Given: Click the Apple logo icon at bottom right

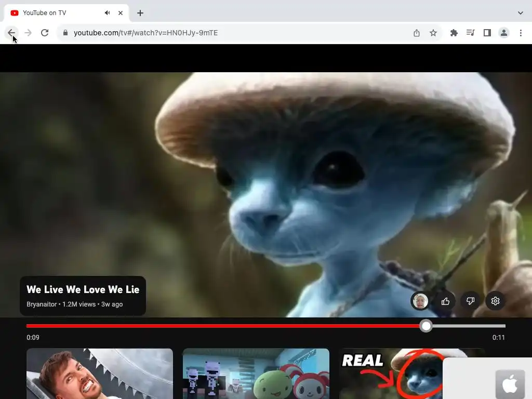Looking at the screenshot, I should (510, 385).
